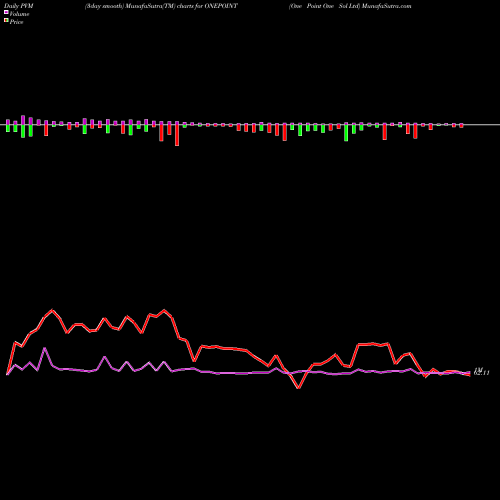Screen dimensions: 500x500
Task: Click the highest peak of the red price line
Action: pos(52,310)
